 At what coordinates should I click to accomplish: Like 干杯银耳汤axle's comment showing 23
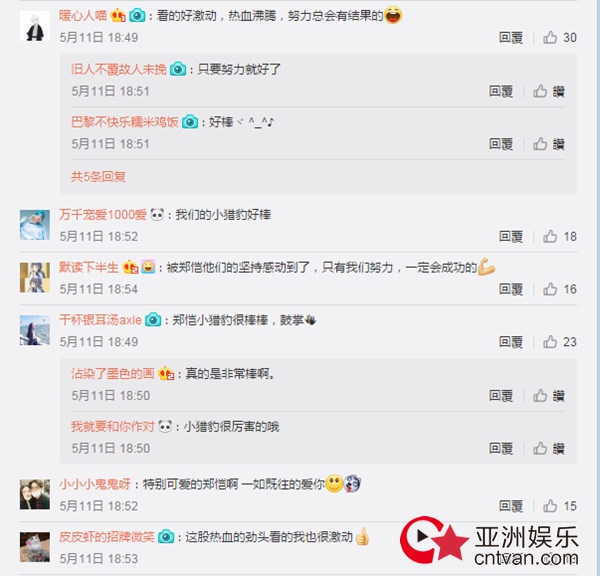tap(560, 342)
